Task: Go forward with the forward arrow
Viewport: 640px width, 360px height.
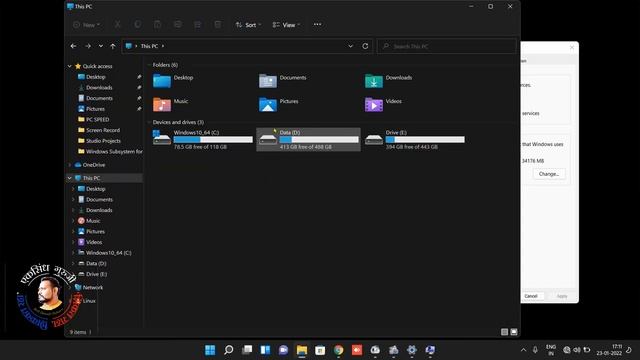Action: click(88, 46)
